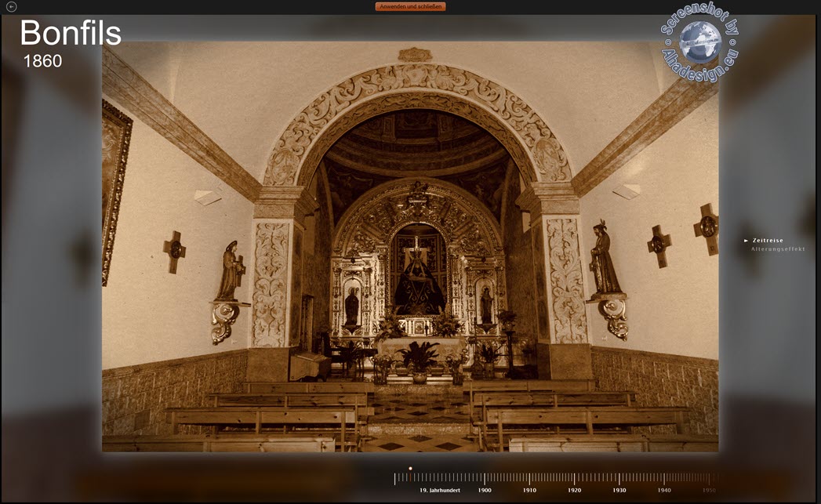
Task: Jump to 1950 on the timeline
Action: [x=709, y=491]
